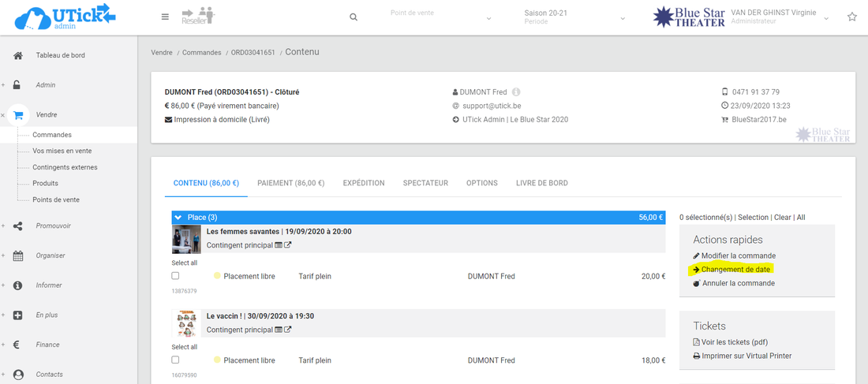Screen dimensions: 868x384
Task: Click the search magnifier icon
Action: (354, 17)
